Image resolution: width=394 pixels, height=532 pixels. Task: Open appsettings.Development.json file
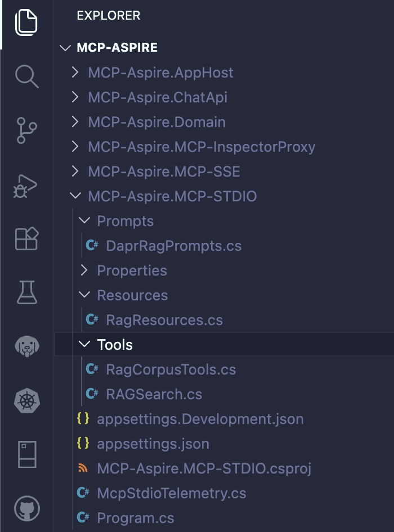click(200, 419)
